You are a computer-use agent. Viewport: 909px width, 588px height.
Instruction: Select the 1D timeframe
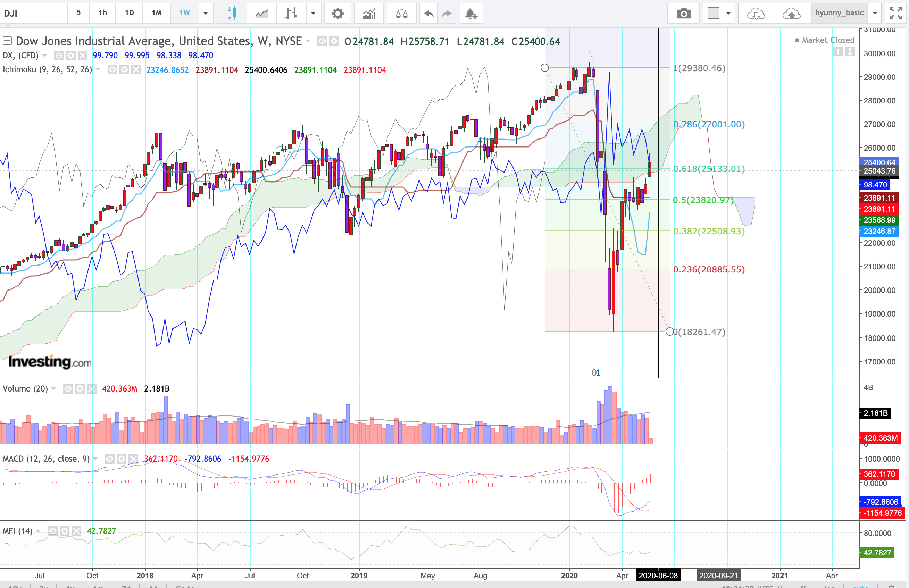click(129, 13)
